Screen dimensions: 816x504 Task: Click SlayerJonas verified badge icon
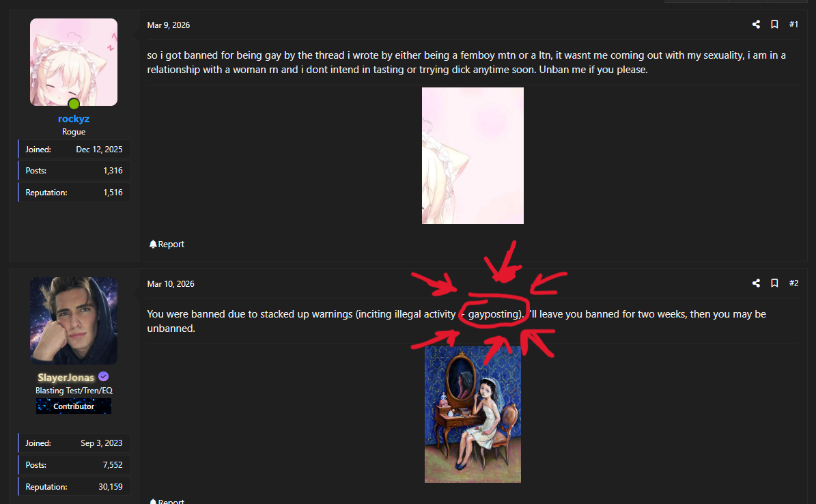104,376
